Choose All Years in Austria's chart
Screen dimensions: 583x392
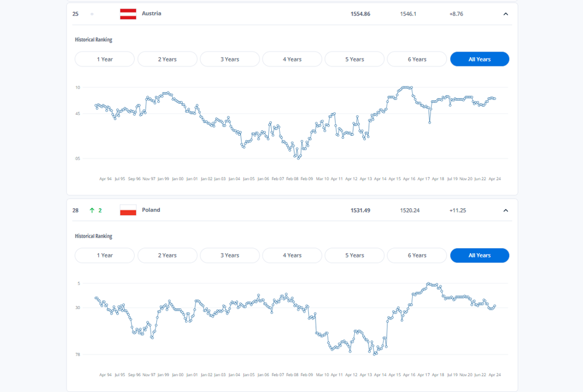pyautogui.click(x=480, y=59)
